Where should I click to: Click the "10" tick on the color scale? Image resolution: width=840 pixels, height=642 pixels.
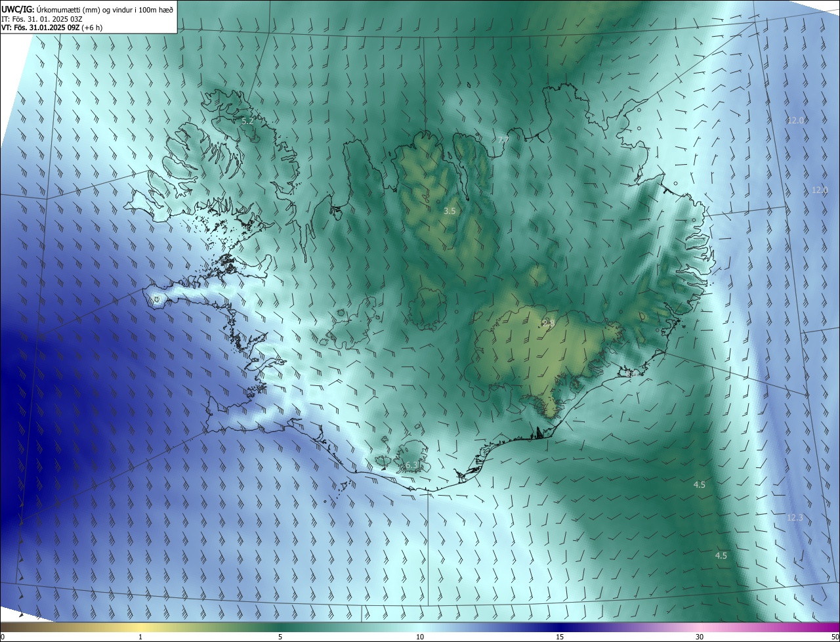pos(420,637)
